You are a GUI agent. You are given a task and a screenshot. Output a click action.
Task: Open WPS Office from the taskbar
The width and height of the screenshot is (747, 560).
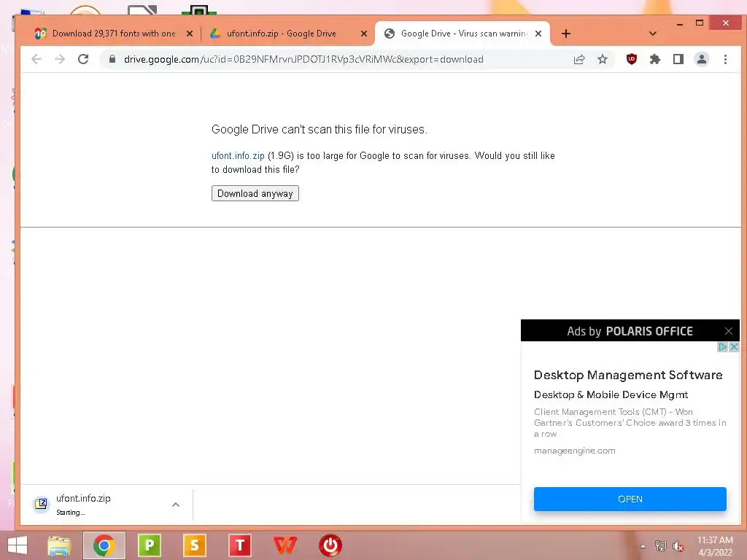(x=285, y=545)
